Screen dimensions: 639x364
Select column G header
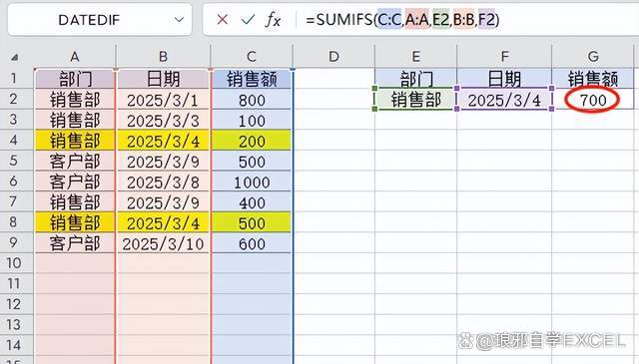click(593, 57)
